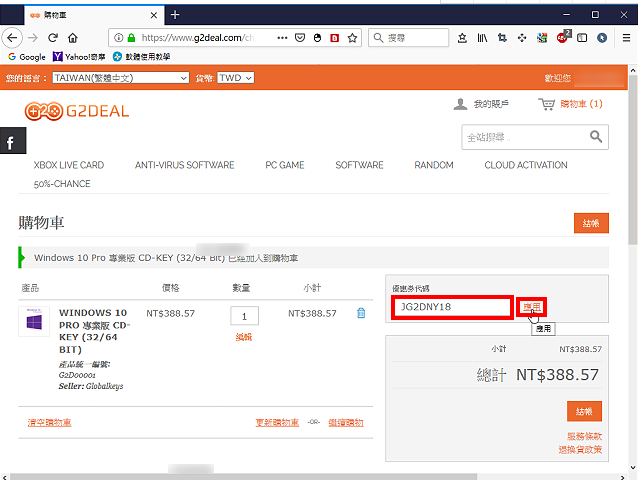
Task: Focus the coupon code field JG2DNY18
Action: click(x=452, y=307)
